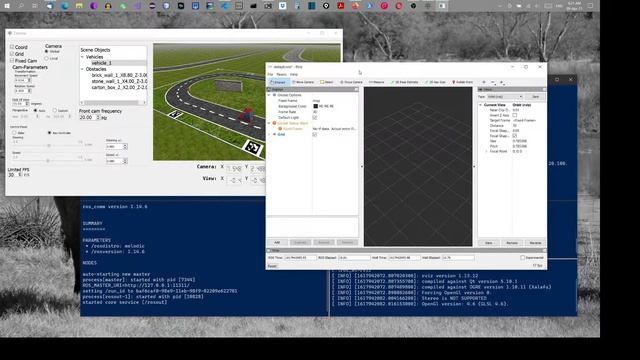
Task: Click the Global Status warning icon
Action: [275, 123]
